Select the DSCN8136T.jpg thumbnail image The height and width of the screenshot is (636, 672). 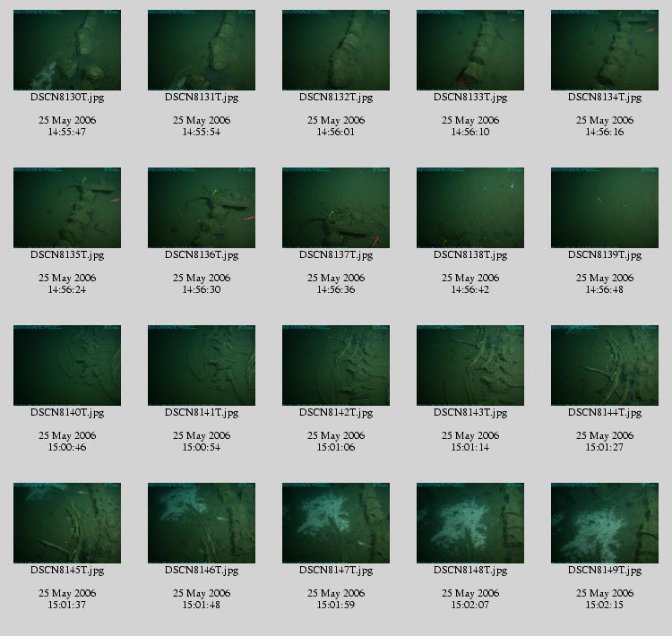(202, 208)
